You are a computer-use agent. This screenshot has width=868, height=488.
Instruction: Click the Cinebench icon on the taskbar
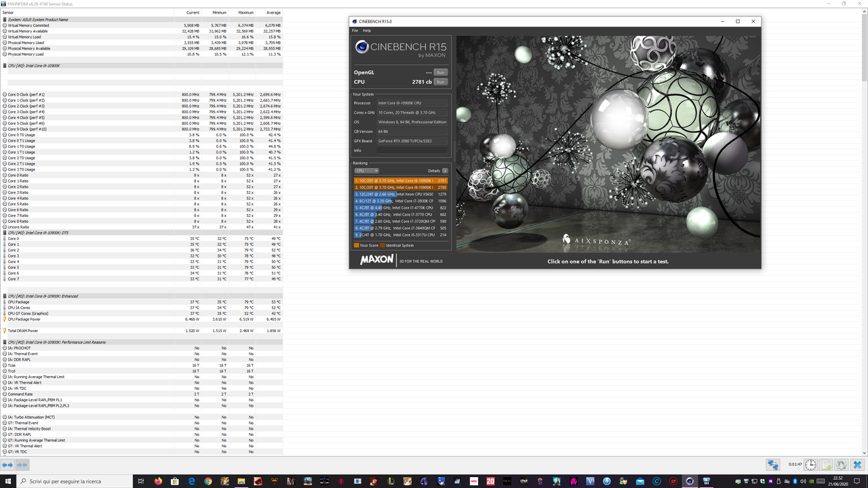[x=689, y=481]
